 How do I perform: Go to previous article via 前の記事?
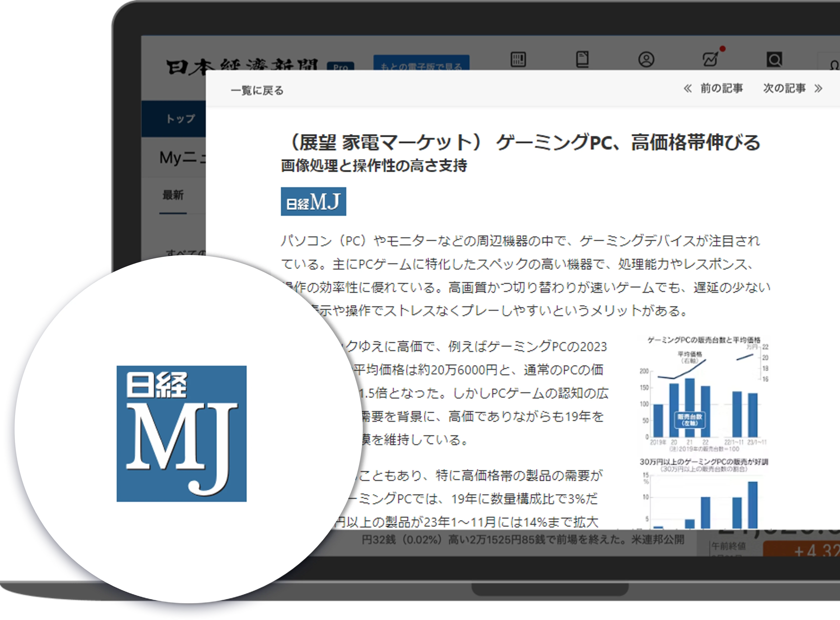722,89
